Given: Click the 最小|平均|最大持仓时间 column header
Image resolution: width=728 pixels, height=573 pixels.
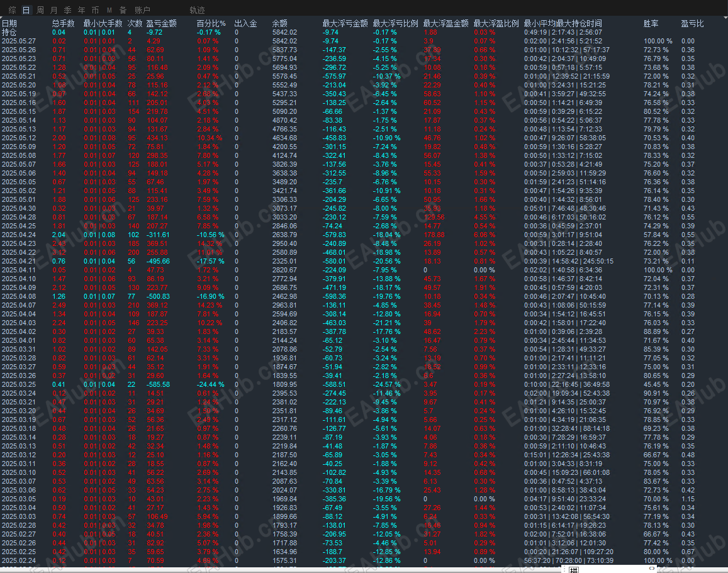Looking at the screenshot, I should point(563,23).
